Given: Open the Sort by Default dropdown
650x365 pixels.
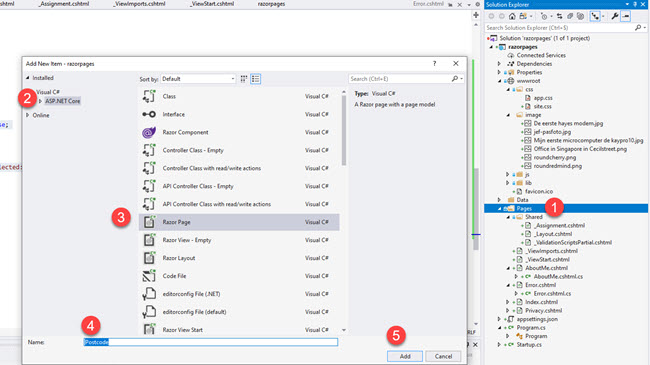Looking at the screenshot, I should point(198,79).
